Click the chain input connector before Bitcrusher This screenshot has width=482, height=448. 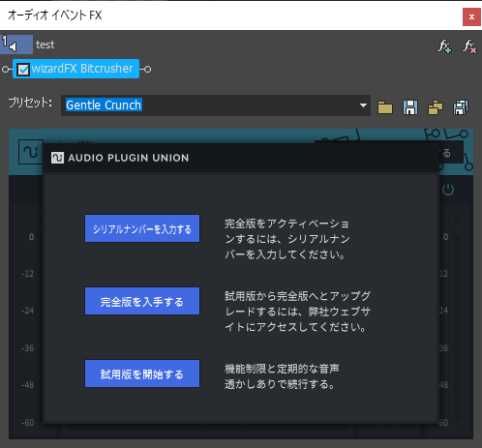click(6, 69)
